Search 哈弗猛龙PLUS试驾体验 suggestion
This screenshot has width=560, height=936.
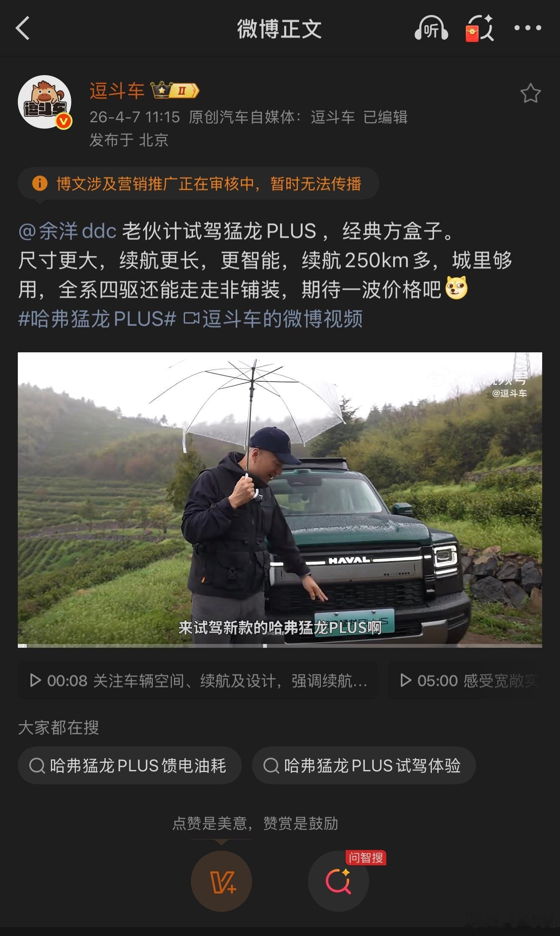[x=364, y=766]
